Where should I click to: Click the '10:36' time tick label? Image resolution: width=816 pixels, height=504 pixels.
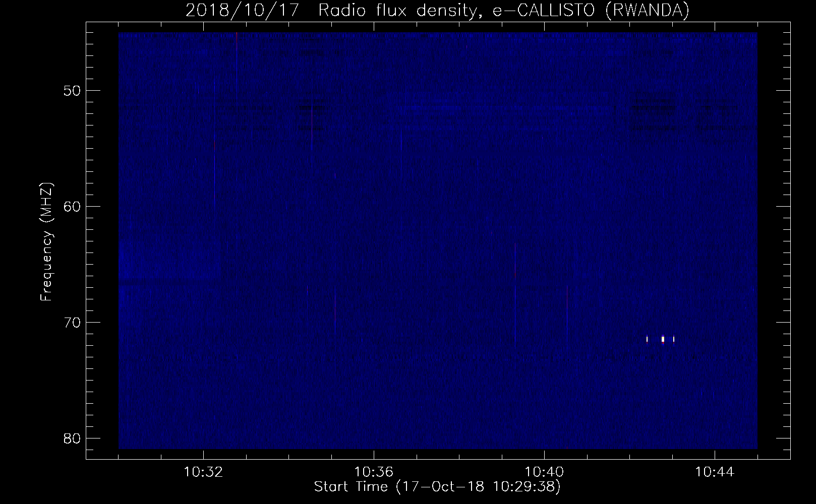[374, 472]
